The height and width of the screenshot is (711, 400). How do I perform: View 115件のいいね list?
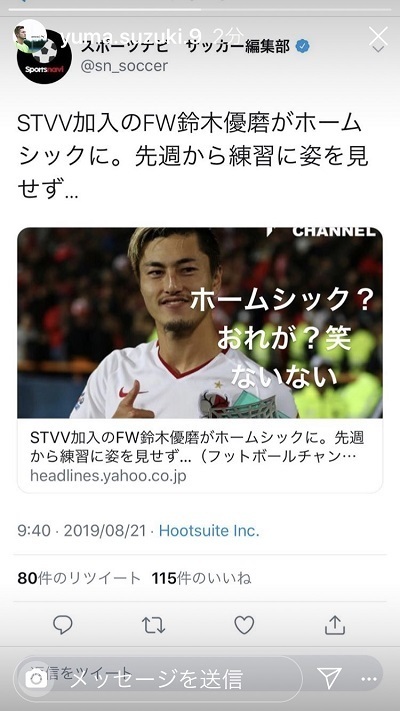[201, 578]
